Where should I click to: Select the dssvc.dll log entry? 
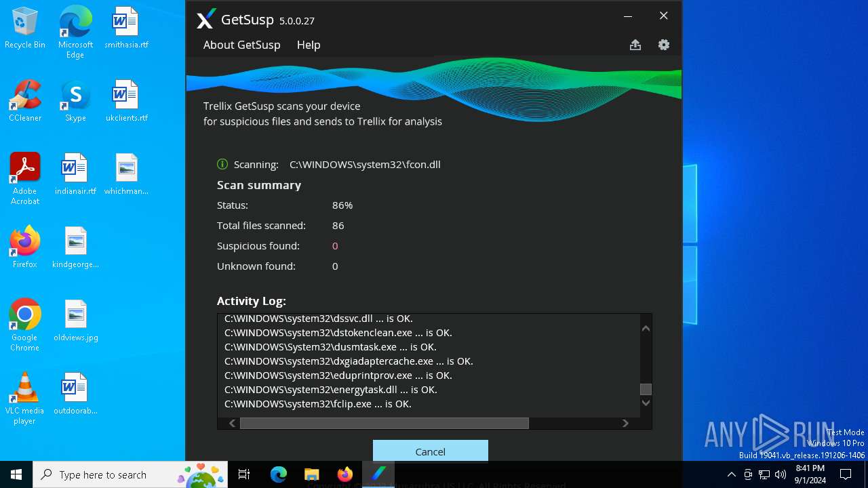(x=319, y=319)
